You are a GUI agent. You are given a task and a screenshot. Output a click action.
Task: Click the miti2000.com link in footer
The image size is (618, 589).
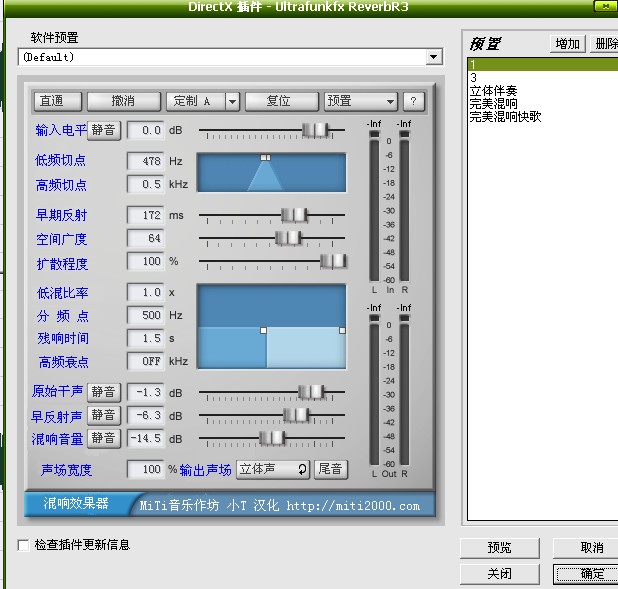point(353,506)
